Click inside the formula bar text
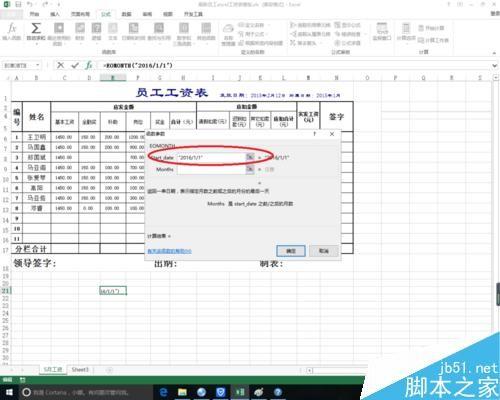 [x=138, y=65]
